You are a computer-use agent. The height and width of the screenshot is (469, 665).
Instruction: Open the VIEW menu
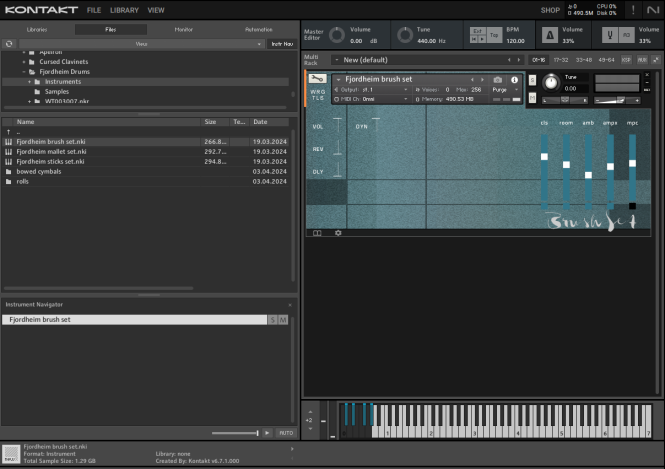[x=156, y=10]
